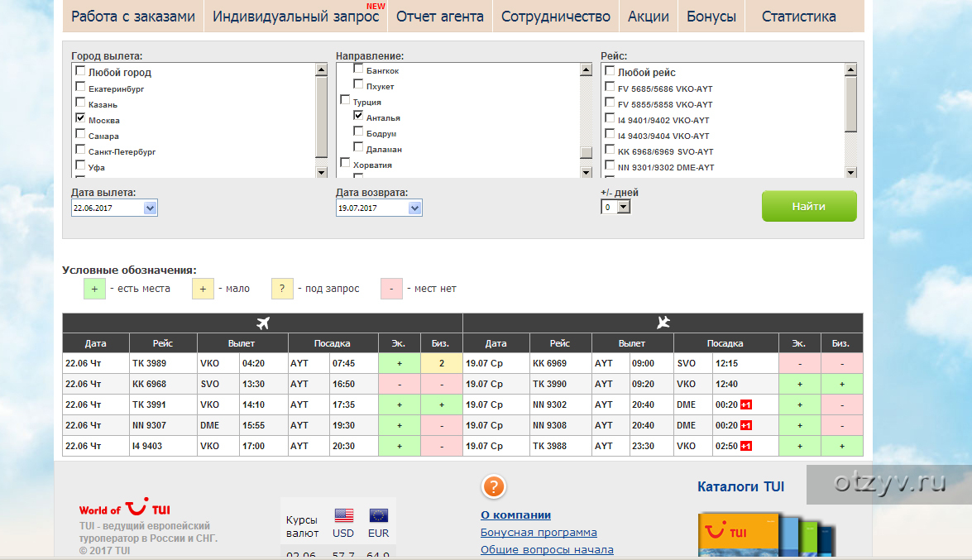
Task: Click the USD American flag icon
Action: coord(343,515)
